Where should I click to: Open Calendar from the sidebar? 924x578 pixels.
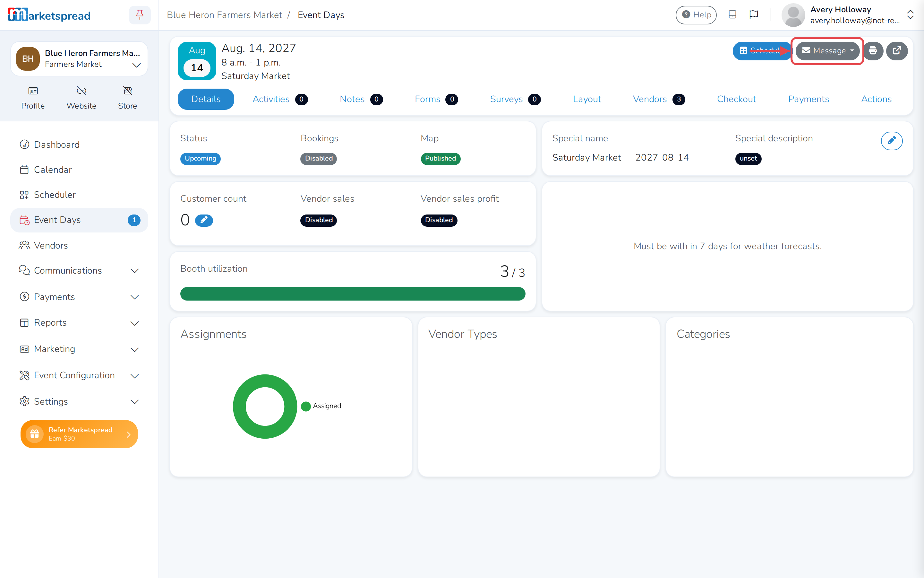(79, 170)
